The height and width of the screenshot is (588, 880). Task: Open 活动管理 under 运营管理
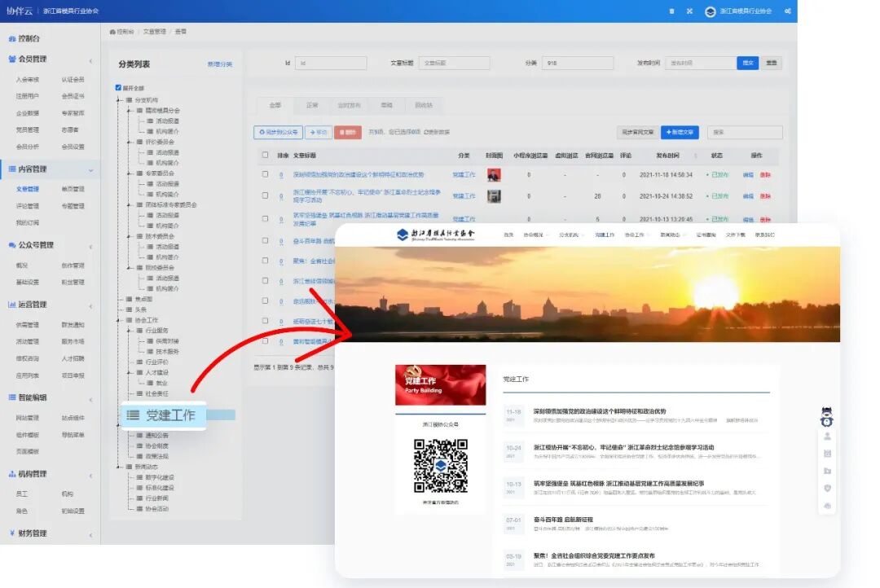[28, 342]
